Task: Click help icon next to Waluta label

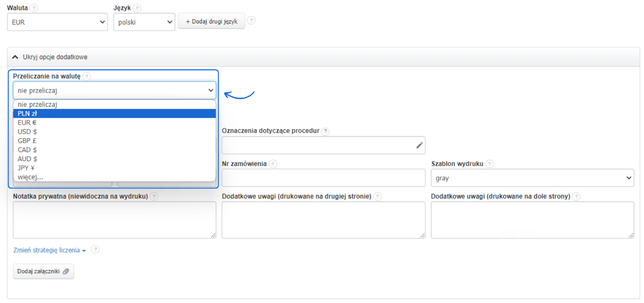Action: [x=34, y=8]
